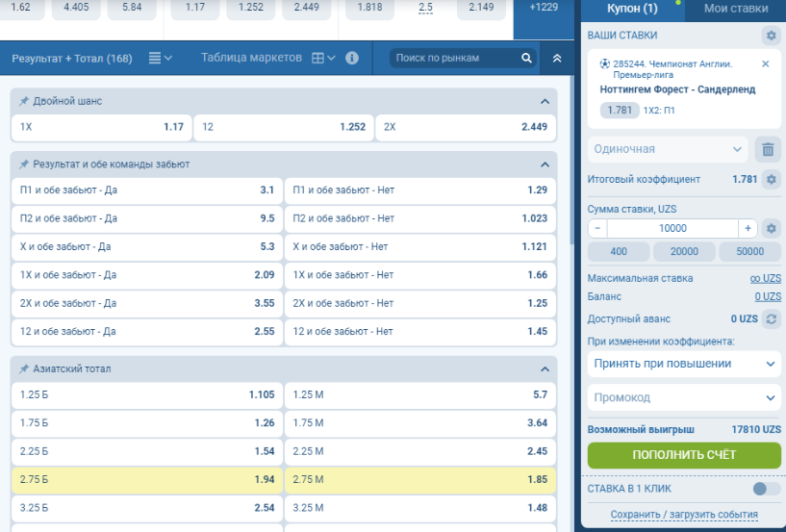Remove Ноттингем Форест bet with X icon
This screenshot has width=786, height=532.
(766, 64)
